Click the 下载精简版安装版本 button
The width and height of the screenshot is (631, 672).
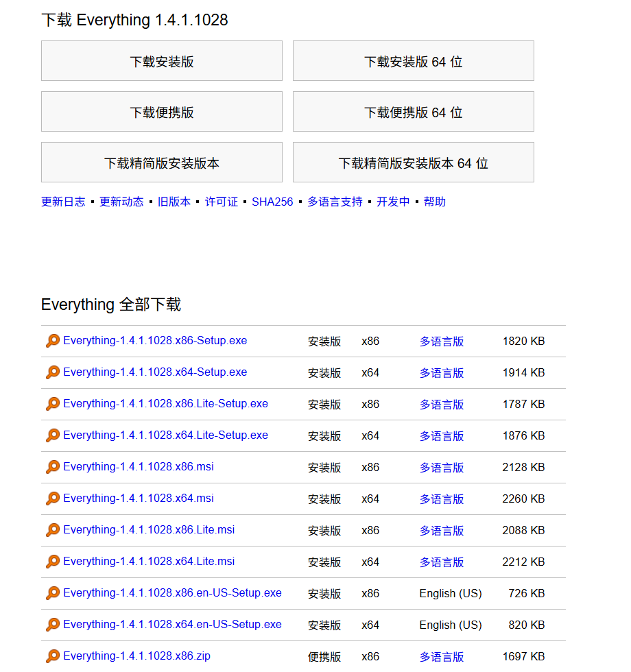point(162,163)
